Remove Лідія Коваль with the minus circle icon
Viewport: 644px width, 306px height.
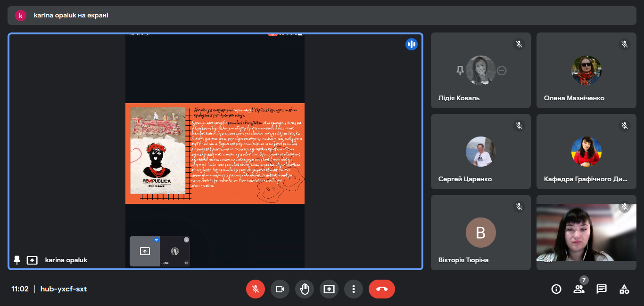click(502, 71)
